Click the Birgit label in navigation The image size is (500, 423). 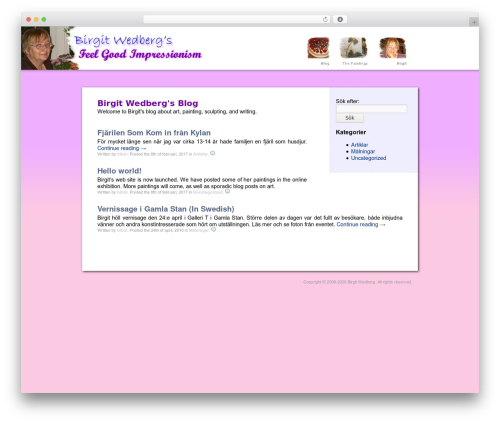tap(401, 63)
